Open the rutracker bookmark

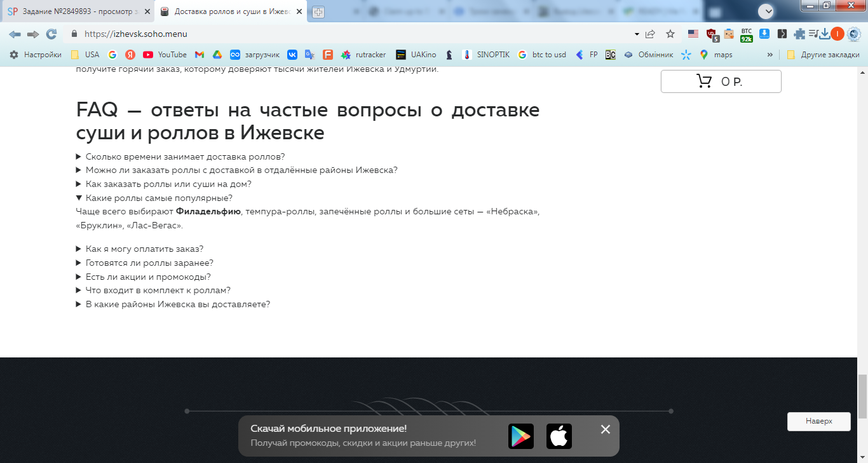click(x=363, y=55)
